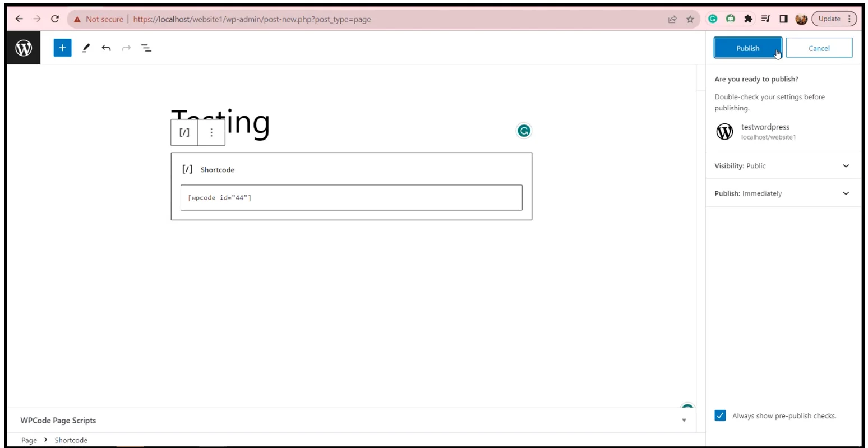This screenshot has height=448, width=868.
Task: Click the Grammarly icon beside the title
Action: (x=523, y=131)
